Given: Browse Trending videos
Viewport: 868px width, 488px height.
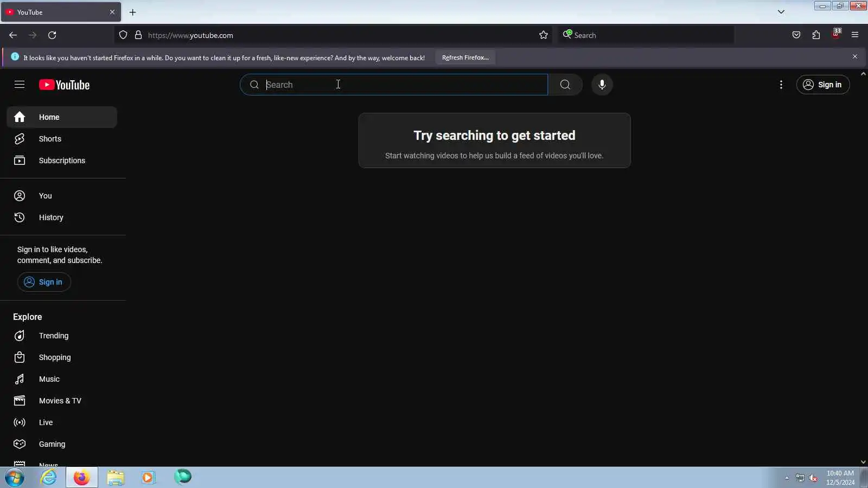Looking at the screenshot, I should tap(62, 336).
